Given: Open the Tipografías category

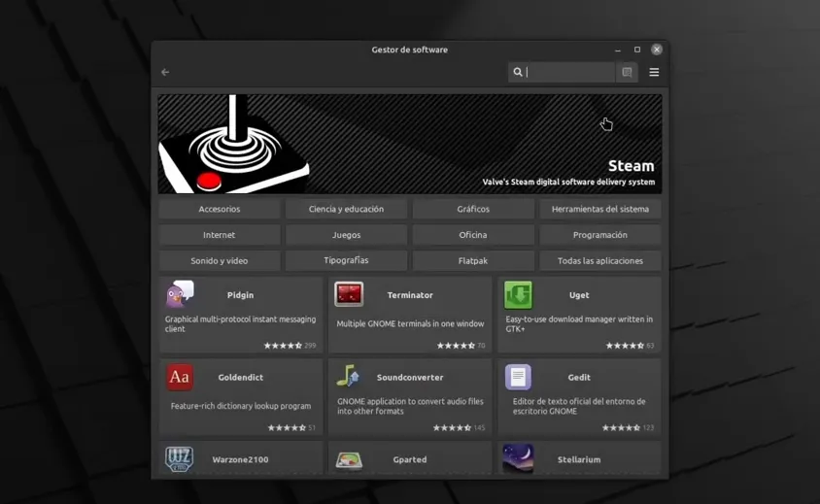Looking at the screenshot, I should pos(346,260).
